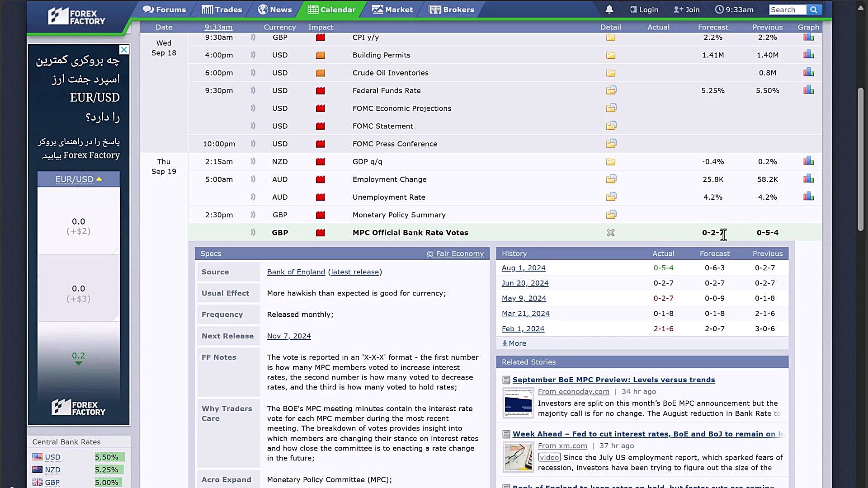The width and height of the screenshot is (868, 488).
Task: Toggle alert speaker for Building Permits
Action: click(x=253, y=55)
